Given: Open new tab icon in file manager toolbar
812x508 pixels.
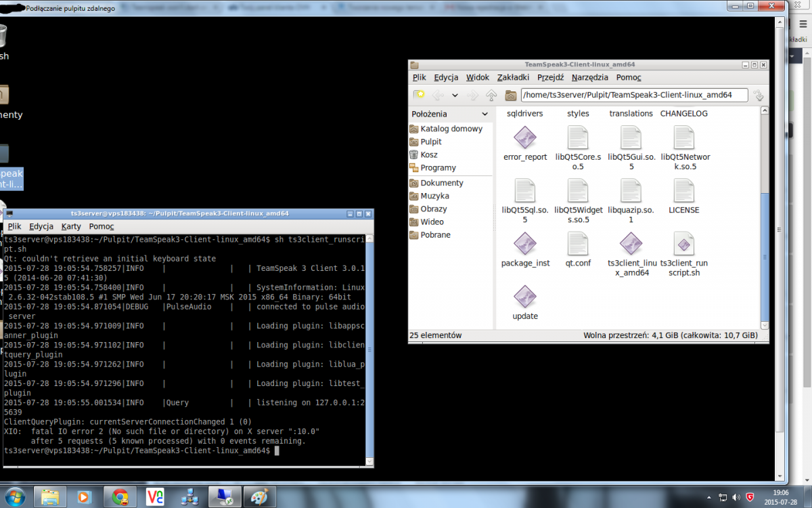Looking at the screenshot, I should [420, 96].
